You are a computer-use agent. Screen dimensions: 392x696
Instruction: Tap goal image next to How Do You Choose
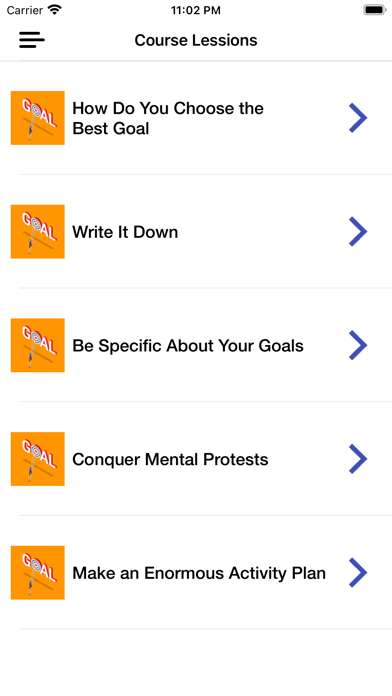tap(38, 118)
